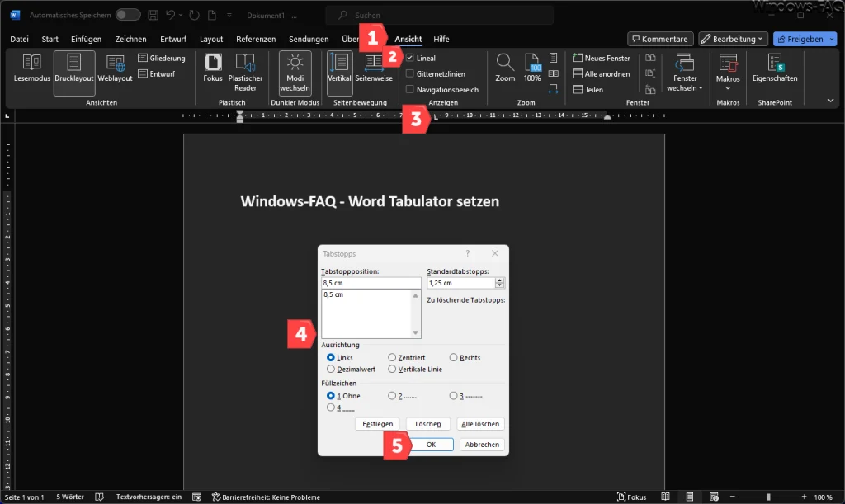845x504 pixels.
Task: Open Neues Fenster
Action: [x=602, y=58]
